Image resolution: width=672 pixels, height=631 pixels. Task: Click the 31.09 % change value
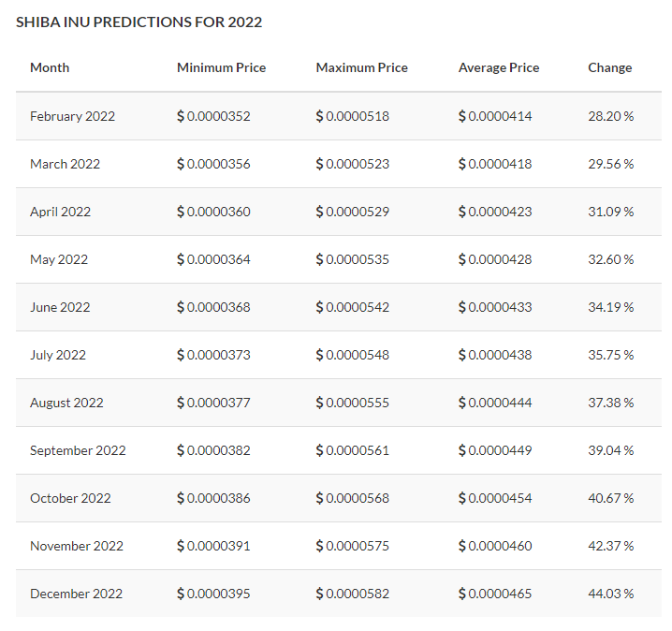click(611, 212)
